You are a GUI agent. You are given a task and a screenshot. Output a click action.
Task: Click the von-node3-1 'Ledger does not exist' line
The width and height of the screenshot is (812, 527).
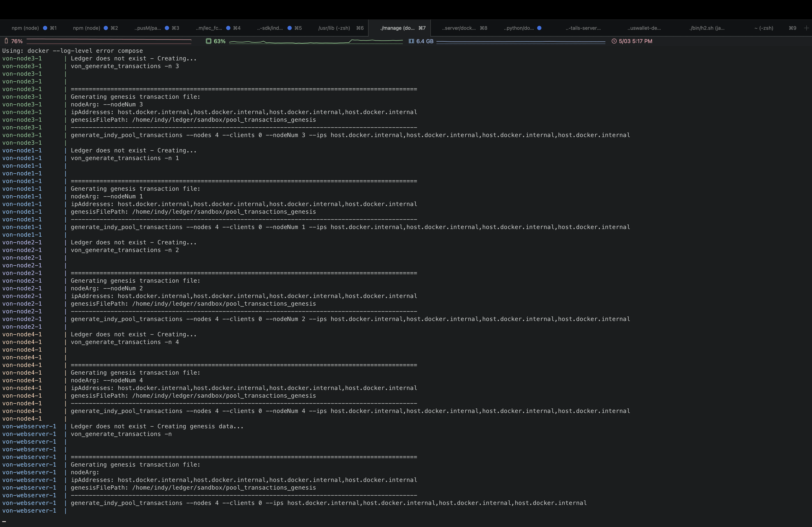click(x=134, y=58)
